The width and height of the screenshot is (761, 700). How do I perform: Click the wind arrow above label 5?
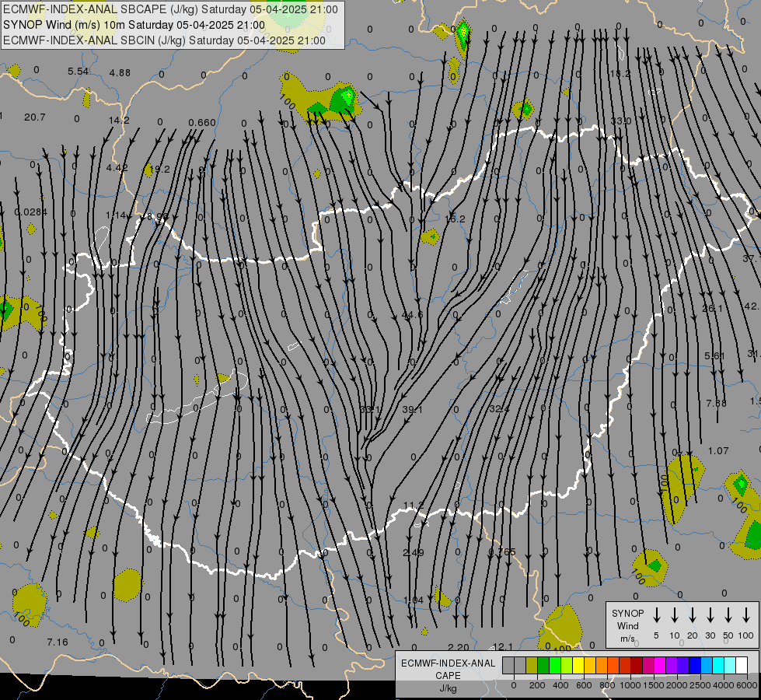coord(656,615)
